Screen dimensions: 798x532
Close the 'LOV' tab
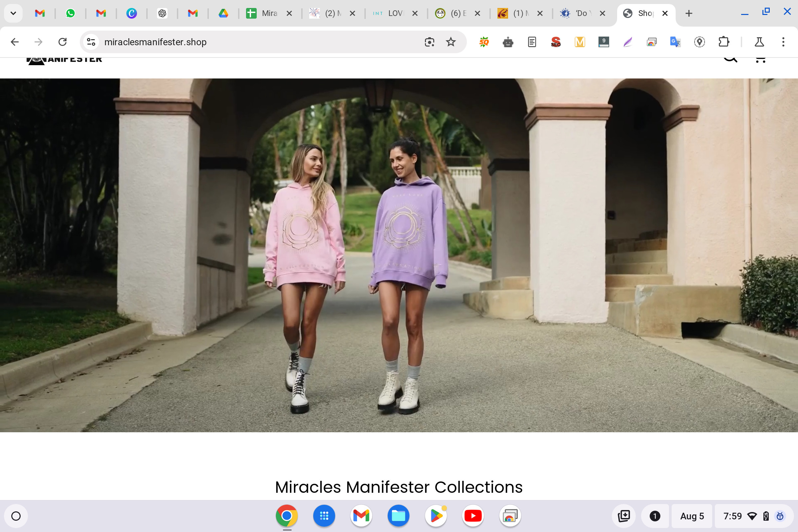point(415,13)
